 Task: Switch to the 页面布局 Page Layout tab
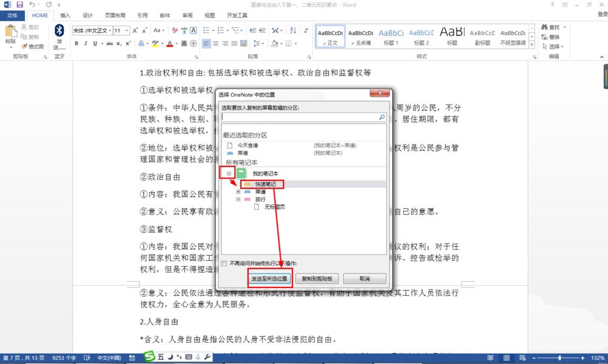pyautogui.click(x=115, y=16)
